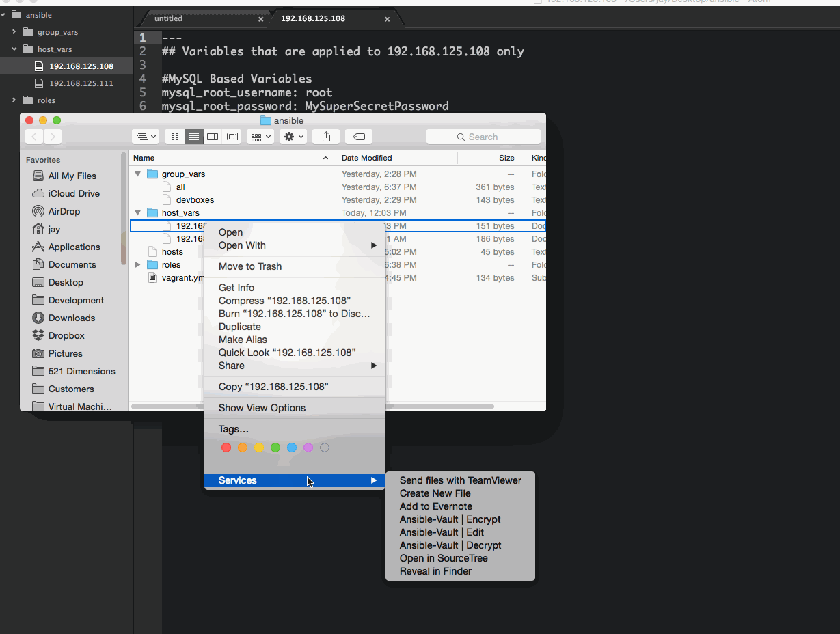The height and width of the screenshot is (634, 840).
Task: Choose Ansible-Vault | Encrypt from Services
Action: 450,519
